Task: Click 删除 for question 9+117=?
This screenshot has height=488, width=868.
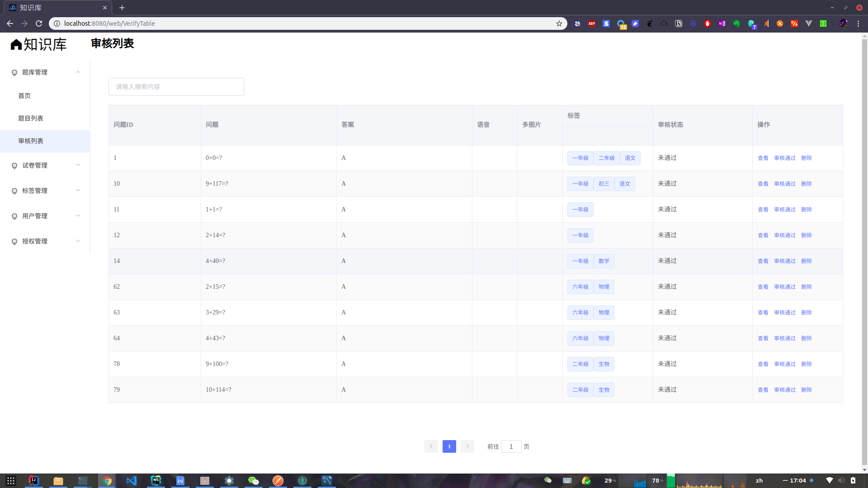Action: [806, 184]
